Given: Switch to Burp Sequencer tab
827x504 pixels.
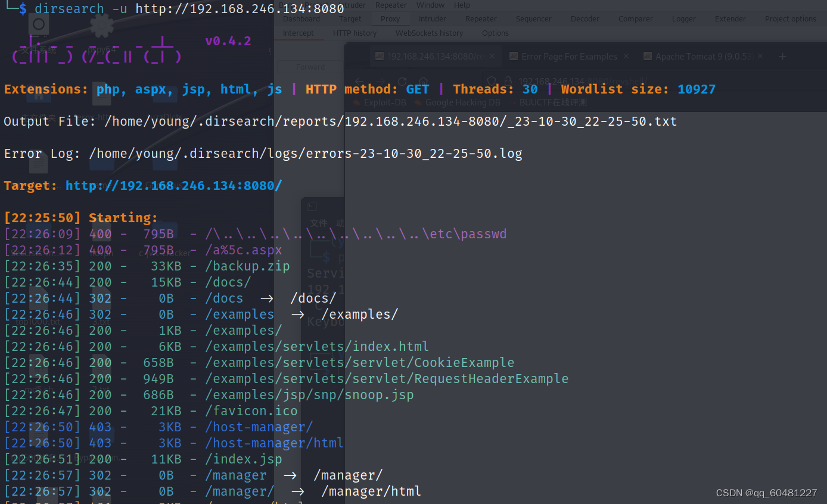Looking at the screenshot, I should pyautogui.click(x=533, y=19).
